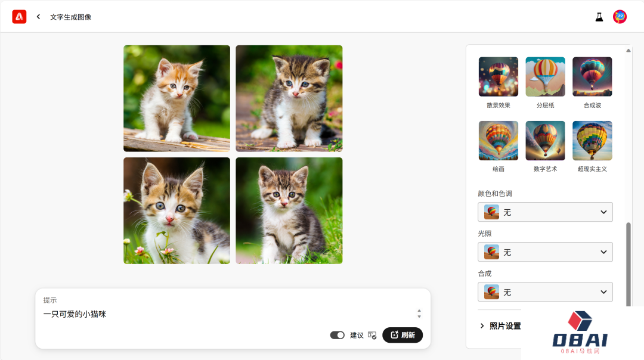Expand the 照片设置 section
The width and height of the screenshot is (644, 360).
500,326
